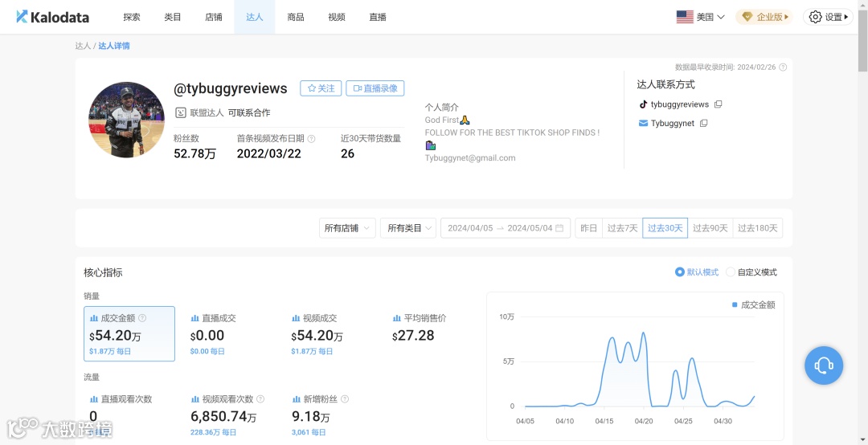Viewport: 868px width, 445px height.
Task: Click the star icon in 关注 button
Action: point(312,88)
